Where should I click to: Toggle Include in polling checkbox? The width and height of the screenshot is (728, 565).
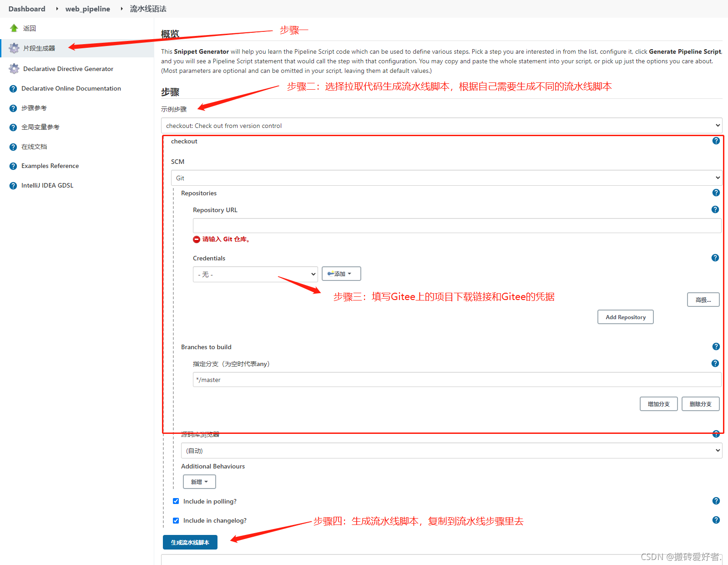point(176,501)
